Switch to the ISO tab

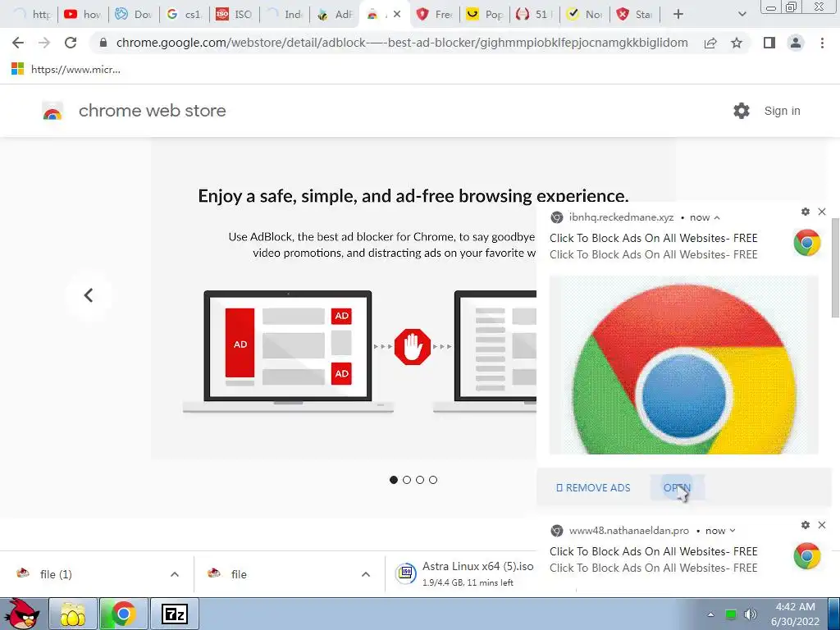[x=234, y=15]
